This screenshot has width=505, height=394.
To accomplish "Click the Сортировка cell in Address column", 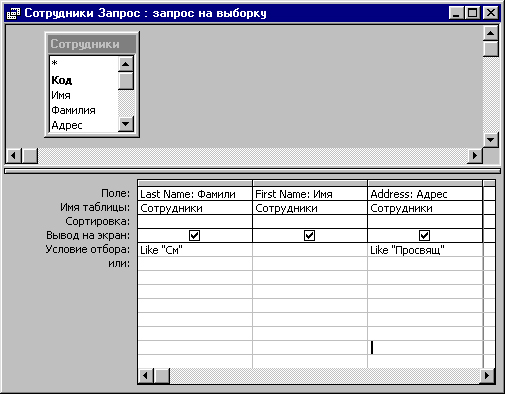I will click(425, 222).
